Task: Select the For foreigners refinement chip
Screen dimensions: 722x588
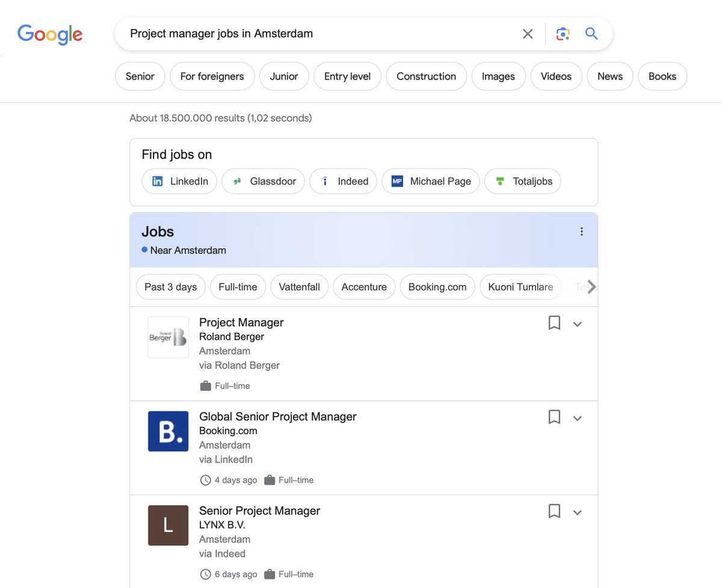Action: 212,76
